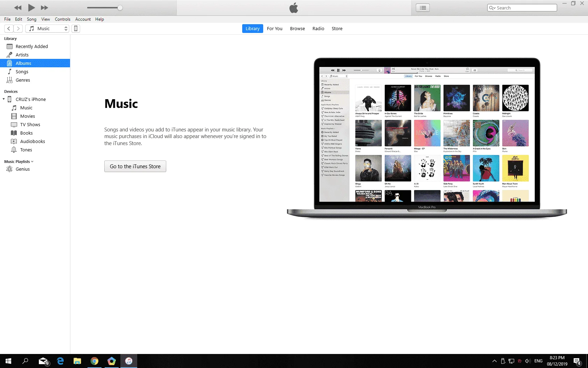The height and width of the screenshot is (368, 588).
Task: Open the Mail app on taskbar
Action: [43, 361]
